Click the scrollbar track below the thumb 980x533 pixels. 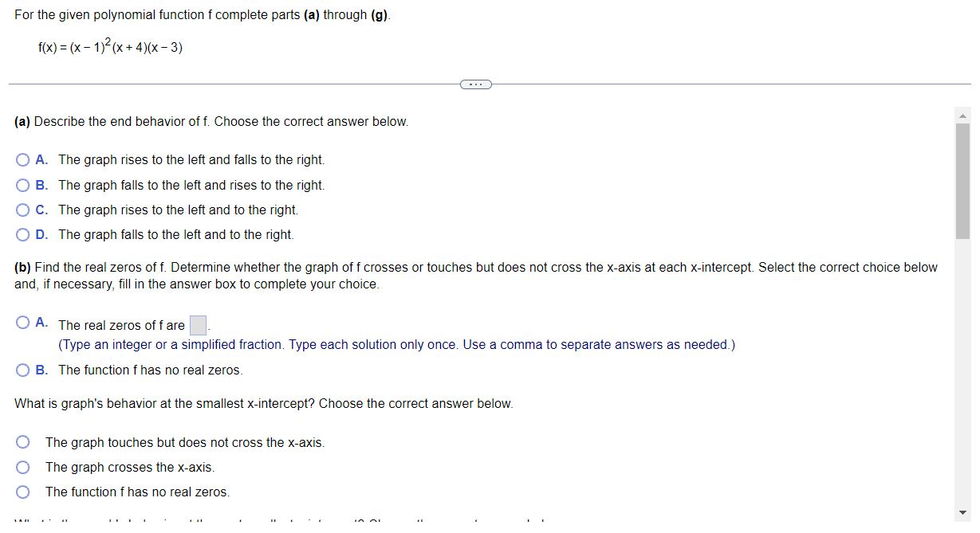pos(962,359)
